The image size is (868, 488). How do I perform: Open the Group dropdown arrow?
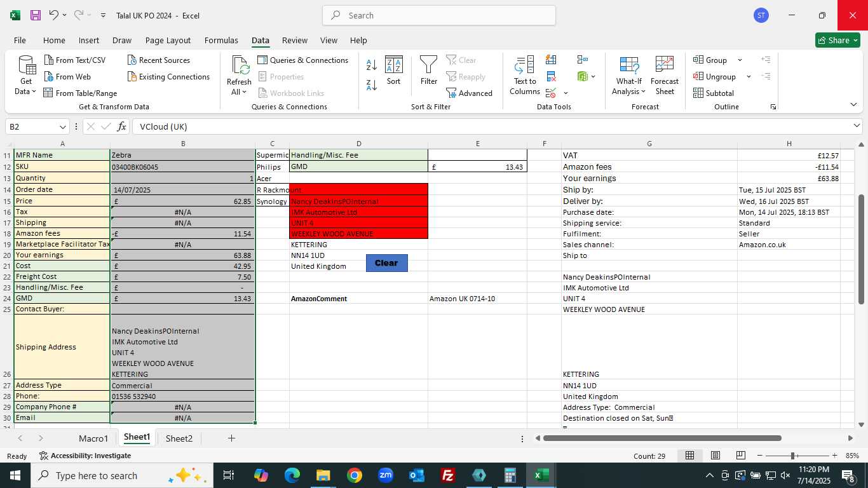(740, 60)
